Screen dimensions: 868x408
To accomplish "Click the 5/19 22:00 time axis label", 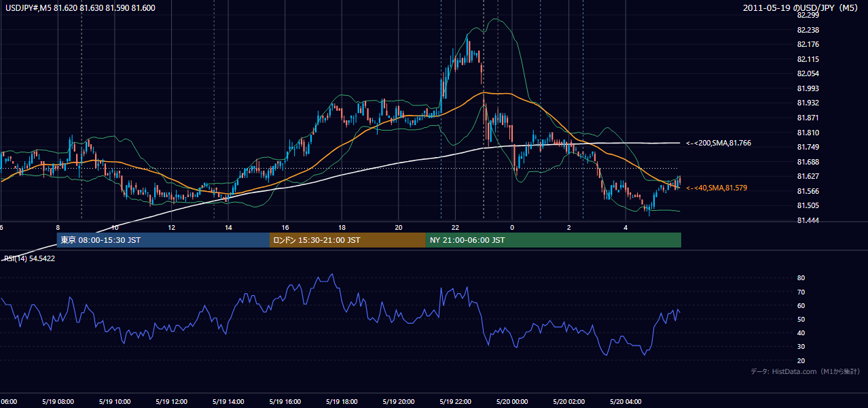I will click(456, 401).
